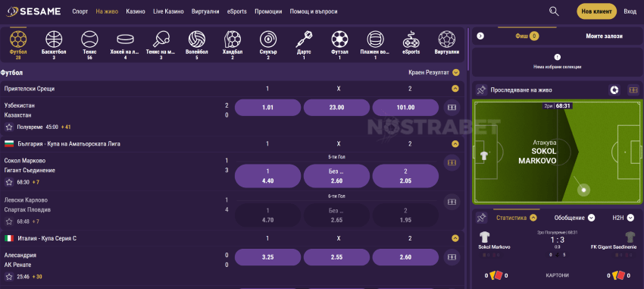Show pitch tracker for Узбекистан match

point(452,107)
